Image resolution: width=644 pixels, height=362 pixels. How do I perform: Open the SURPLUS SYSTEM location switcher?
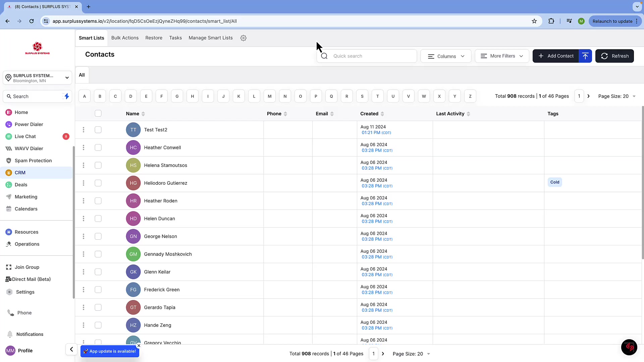pyautogui.click(x=38, y=78)
